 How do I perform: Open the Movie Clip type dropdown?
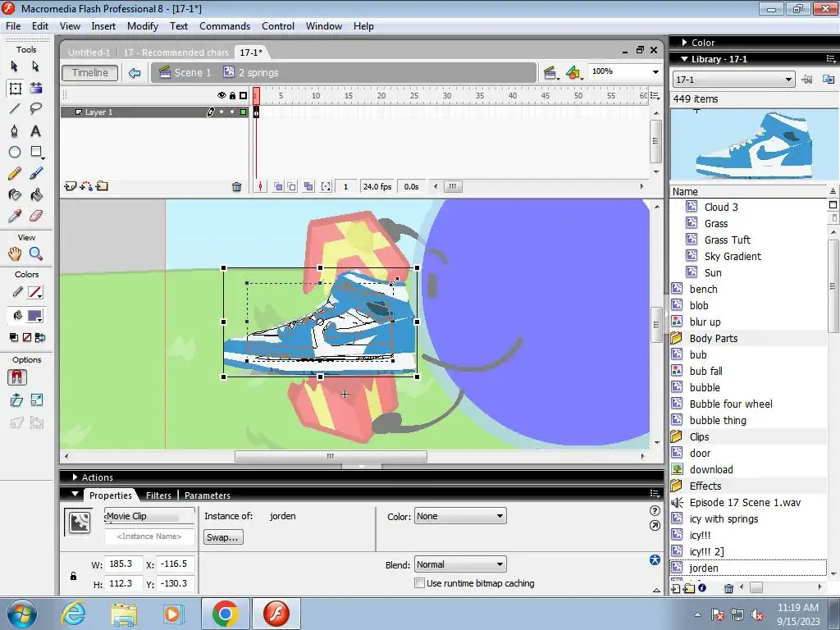pyautogui.click(x=149, y=516)
